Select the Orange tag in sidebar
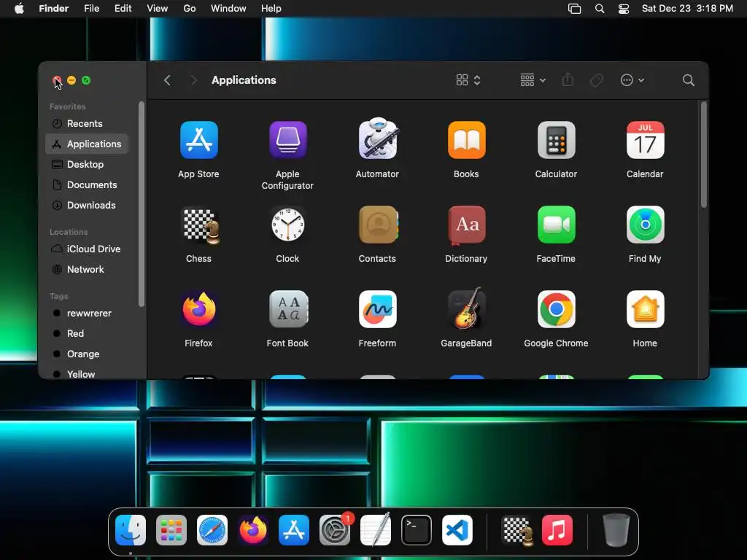 tap(87, 354)
